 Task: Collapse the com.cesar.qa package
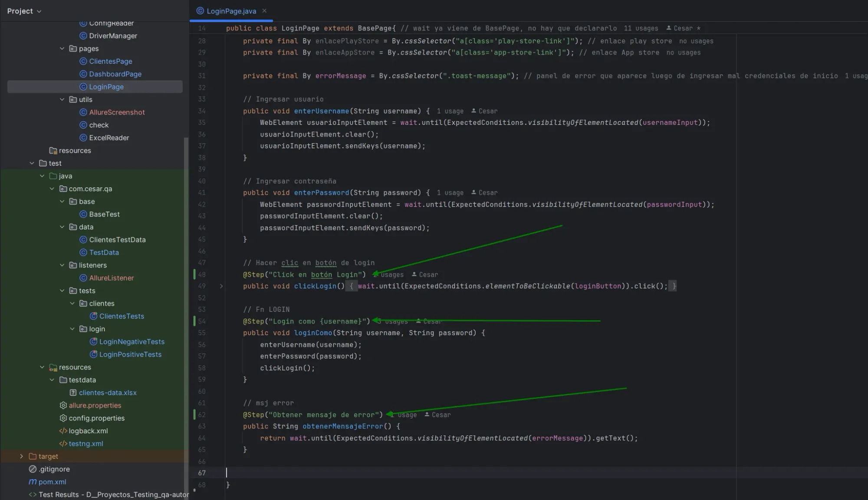tap(52, 189)
